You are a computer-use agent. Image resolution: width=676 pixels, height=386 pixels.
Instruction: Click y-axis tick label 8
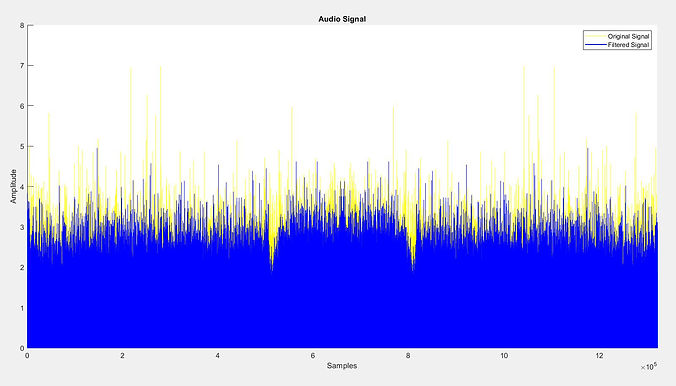click(x=22, y=25)
